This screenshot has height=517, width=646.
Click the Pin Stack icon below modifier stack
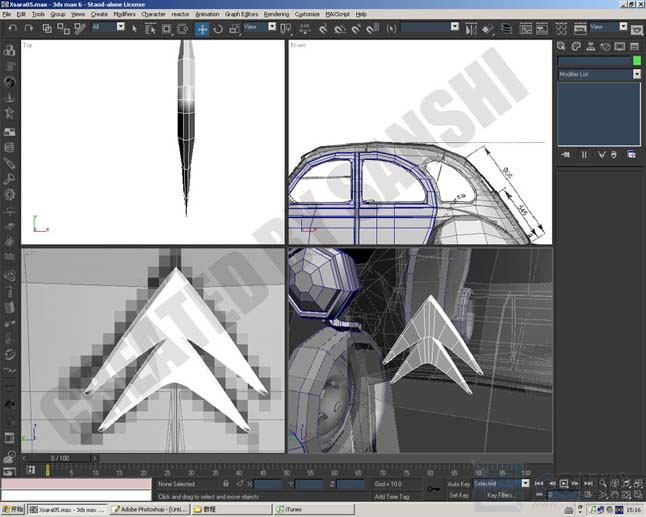[x=566, y=155]
